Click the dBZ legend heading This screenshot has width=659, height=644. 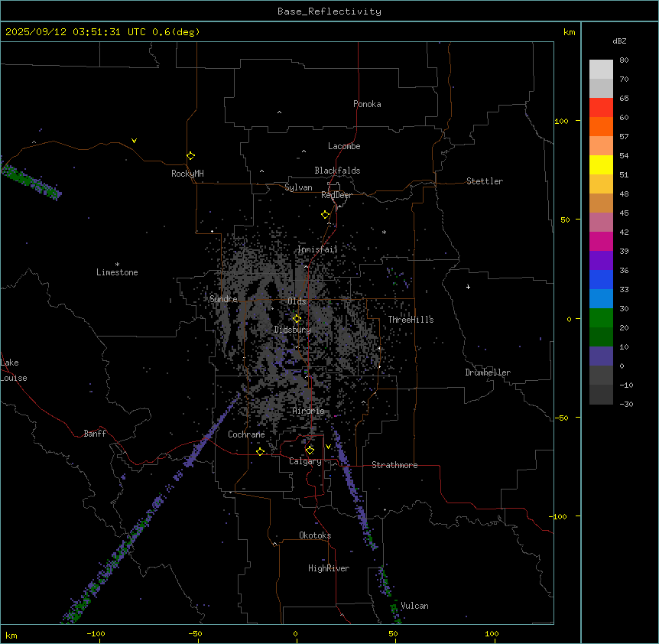click(x=619, y=41)
